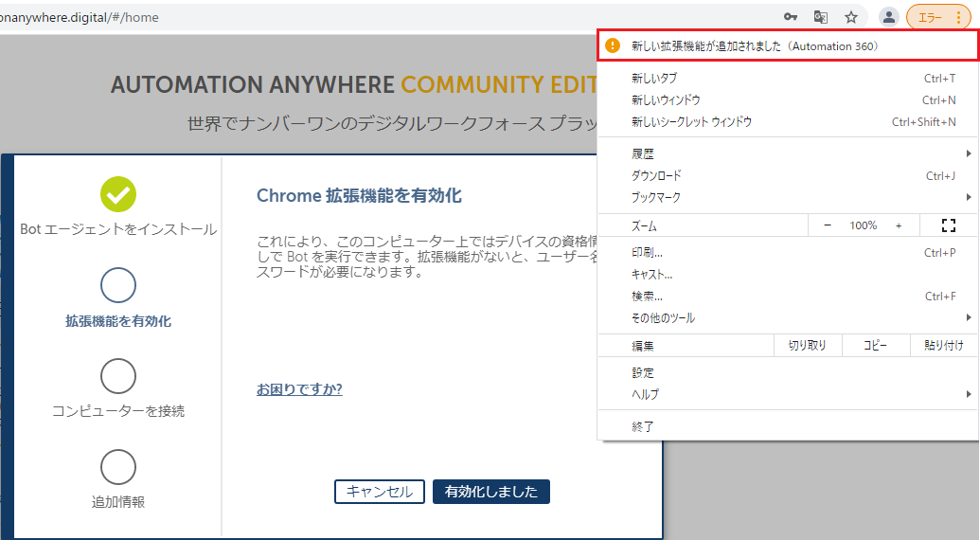Open the translate page icon

(x=821, y=17)
